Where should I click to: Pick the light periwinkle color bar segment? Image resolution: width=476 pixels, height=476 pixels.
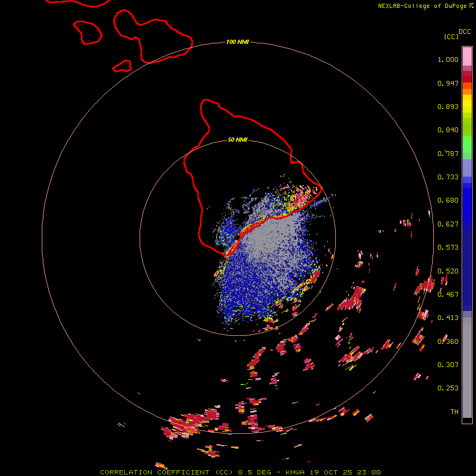pyautogui.click(x=467, y=168)
